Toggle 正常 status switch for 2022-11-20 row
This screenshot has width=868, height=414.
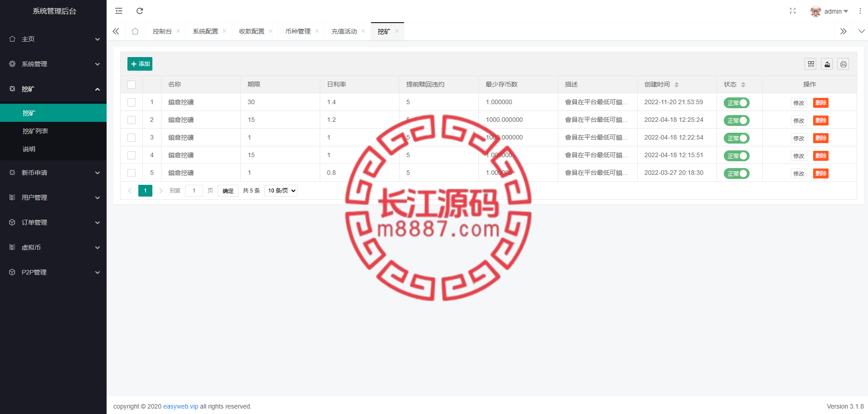736,103
